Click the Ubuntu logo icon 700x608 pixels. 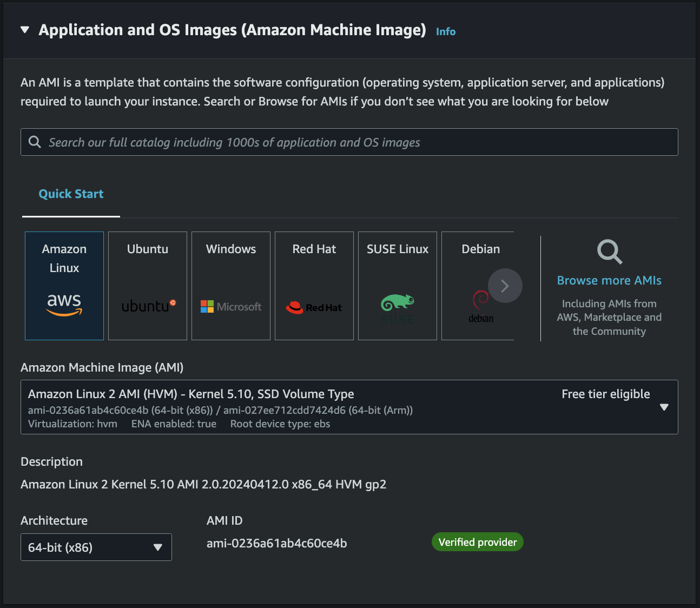[x=148, y=306]
